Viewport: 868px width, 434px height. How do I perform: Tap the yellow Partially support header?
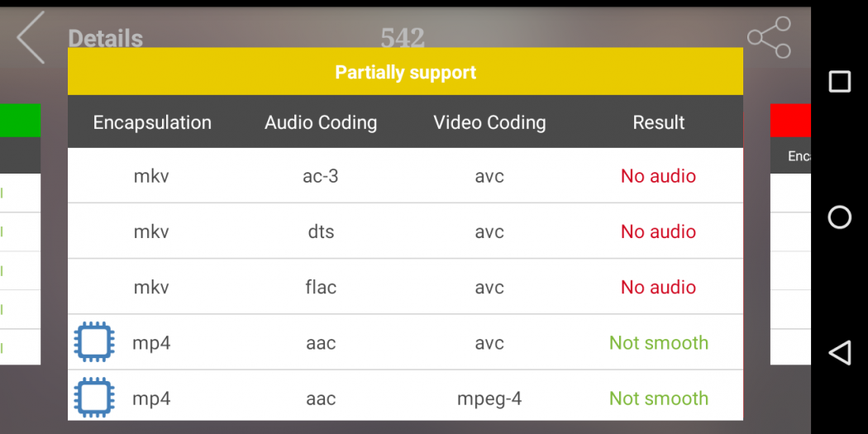[x=405, y=72]
